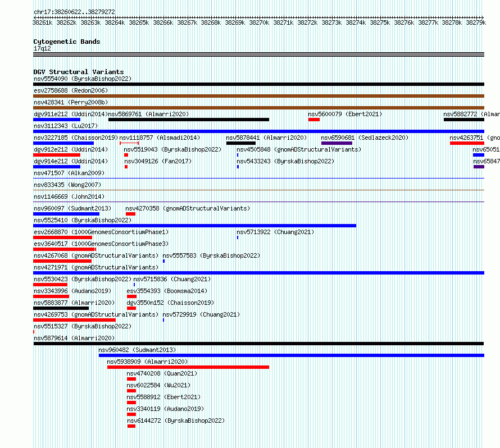Click nsv1146669 (John2014) label
Image resolution: width=500 pixels, height=448 pixels.
pyautogui.click(x=69, y=196)
